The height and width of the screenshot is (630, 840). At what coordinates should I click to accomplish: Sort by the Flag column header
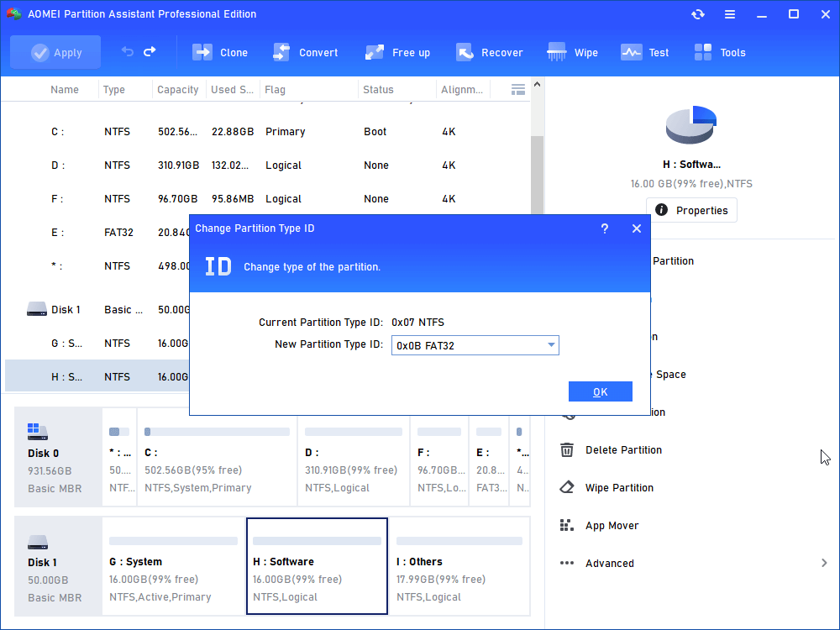pos(275,90)
